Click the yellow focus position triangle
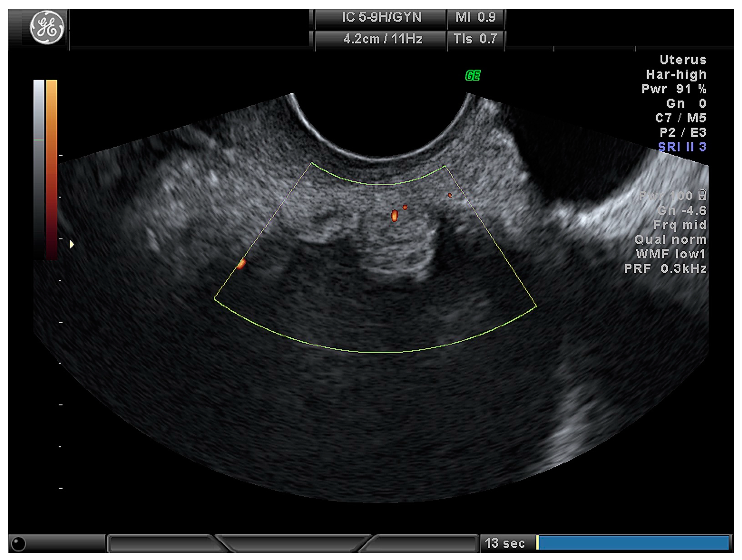Image resolution: width=742 pixels, height=560 pixels. (x=71, y=245)
